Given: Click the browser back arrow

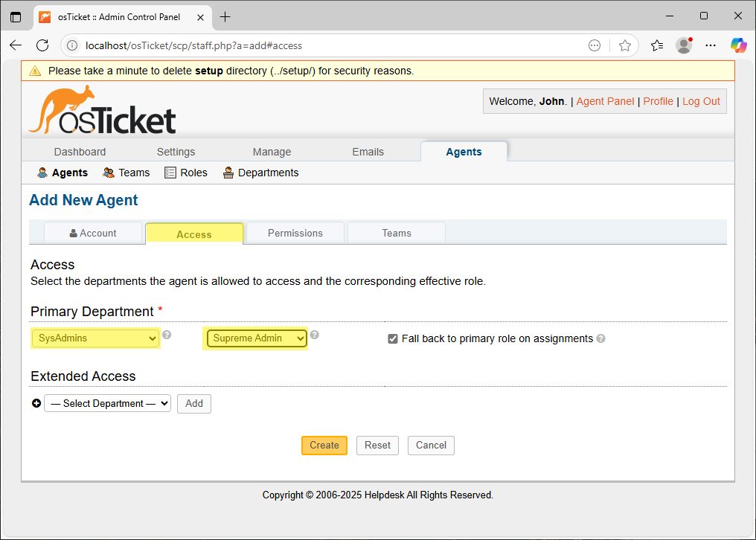Looking at the screenshot, I should pyautogui.click(x=16, y=45).
